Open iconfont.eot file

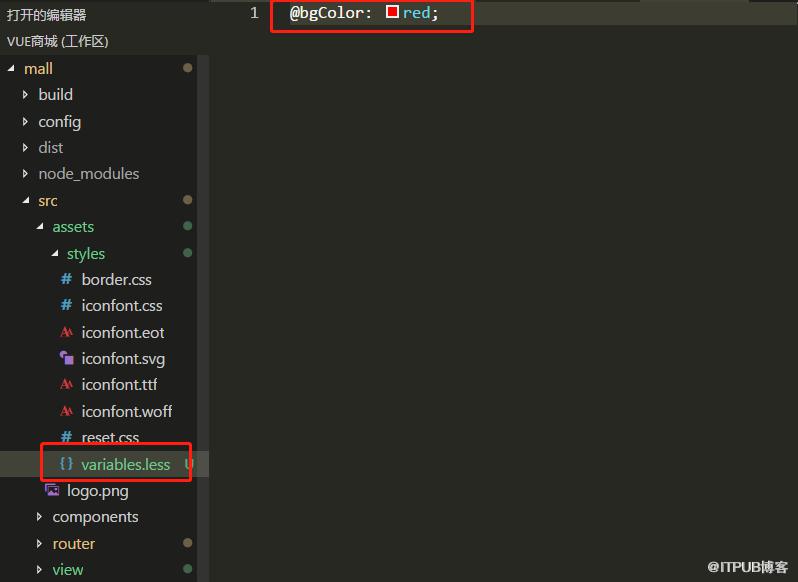[x=123, y=332]
